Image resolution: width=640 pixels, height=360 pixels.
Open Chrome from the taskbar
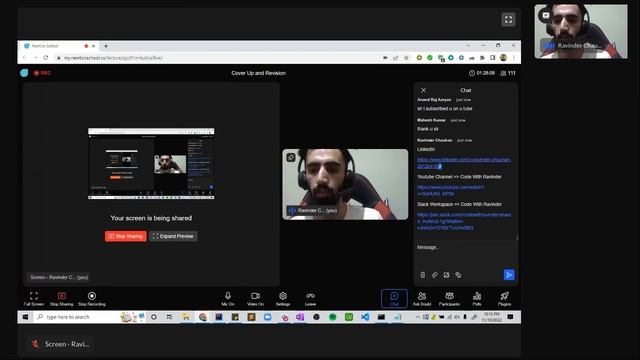click(203, 317)
